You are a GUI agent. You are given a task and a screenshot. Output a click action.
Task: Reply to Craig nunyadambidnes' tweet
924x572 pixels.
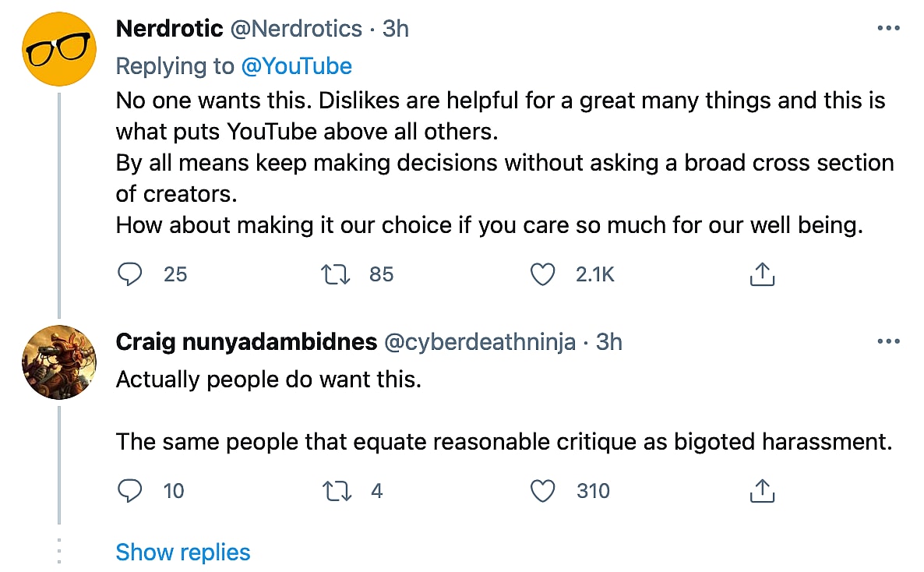[x=130, y=491]
